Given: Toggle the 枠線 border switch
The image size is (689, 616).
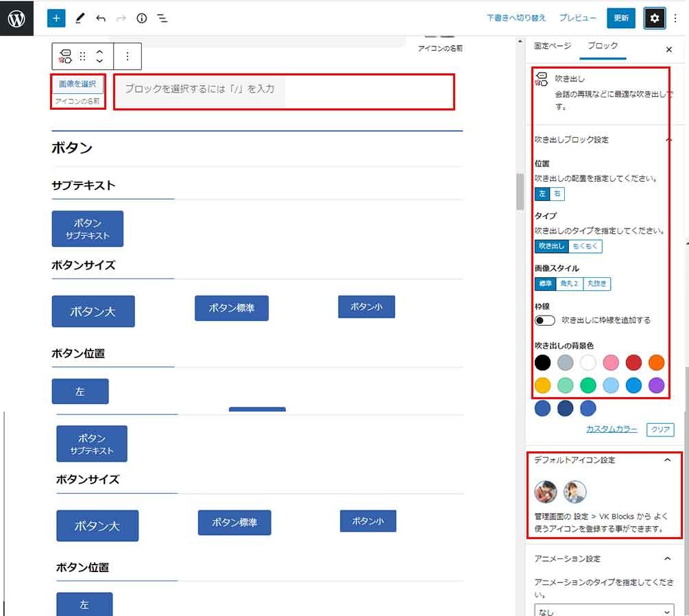Looking at the screenshot, I should tap(545, 320).
